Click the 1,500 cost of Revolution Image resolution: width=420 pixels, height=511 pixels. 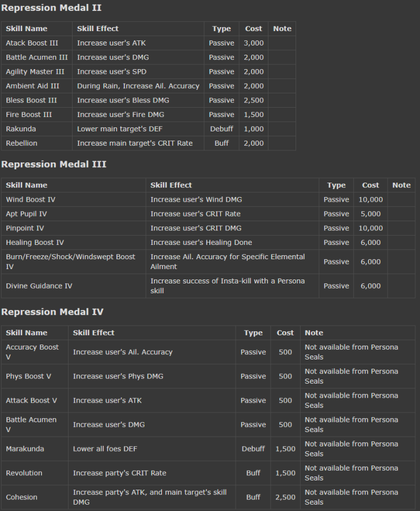(285, 473)
